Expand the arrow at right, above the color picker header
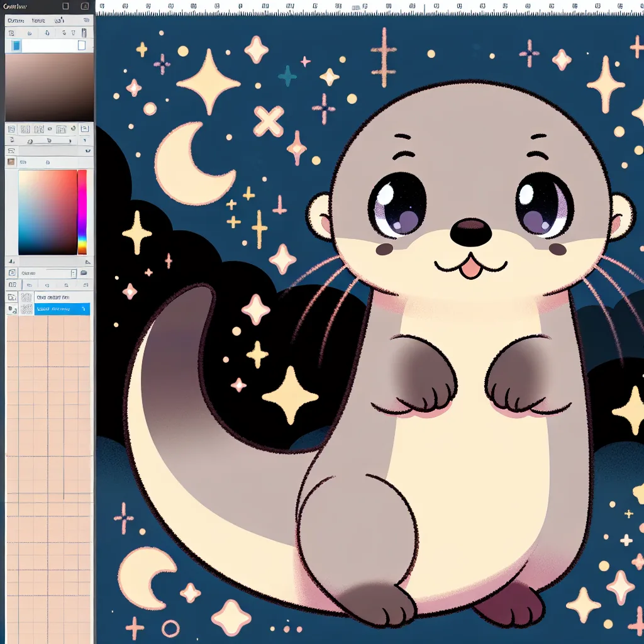This screenshot has width=644, height=644. (87, 150)
